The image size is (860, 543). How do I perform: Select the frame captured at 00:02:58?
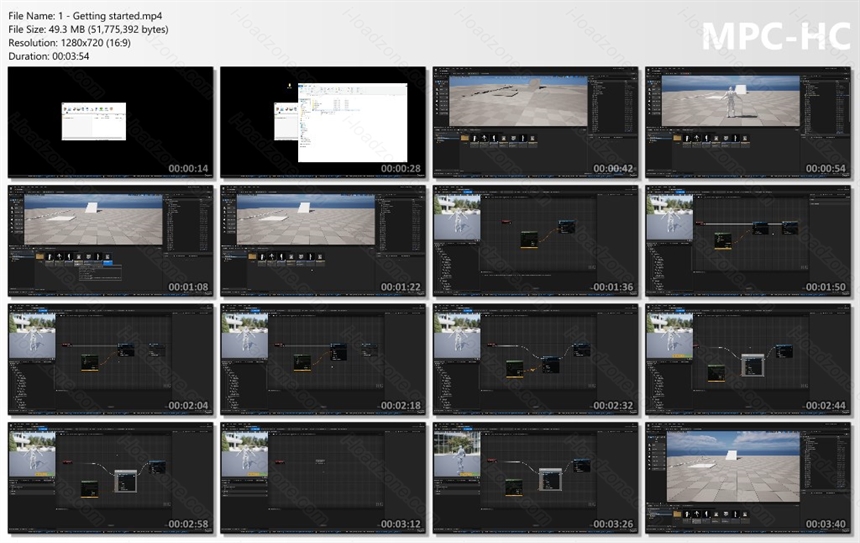coord(110,478)
